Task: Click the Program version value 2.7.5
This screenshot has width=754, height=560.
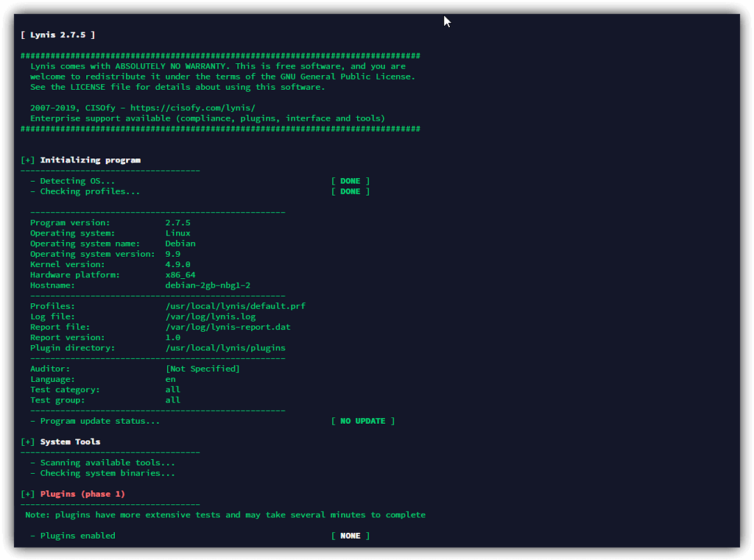Action: [x=178, y=222]
